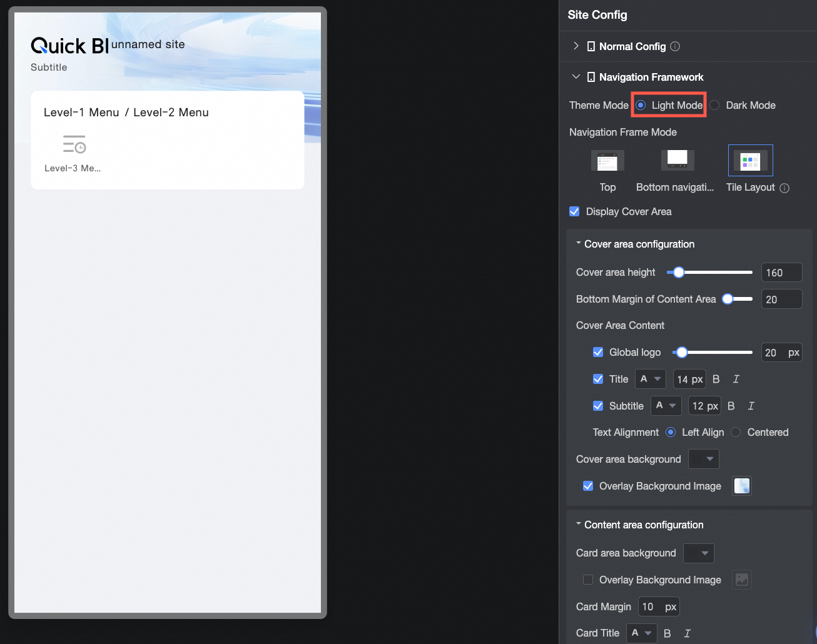Click the Site Config panel title
The image size is (817, 644).
597,15
